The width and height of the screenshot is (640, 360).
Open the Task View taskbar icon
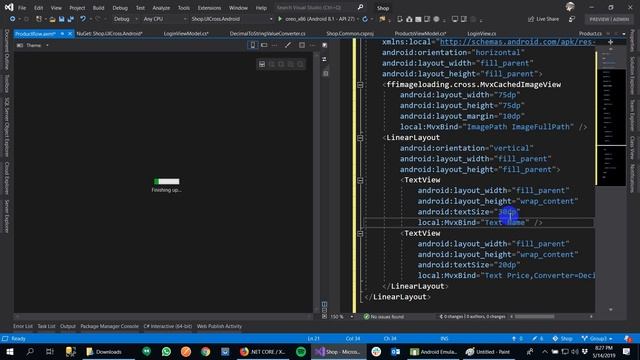click(x=50, y=351)
